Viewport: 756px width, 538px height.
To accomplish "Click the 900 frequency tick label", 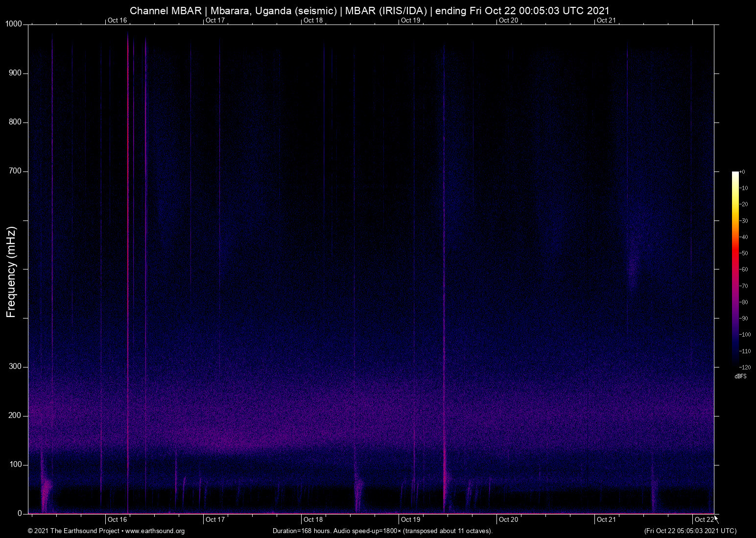I will tap(16, 73).
